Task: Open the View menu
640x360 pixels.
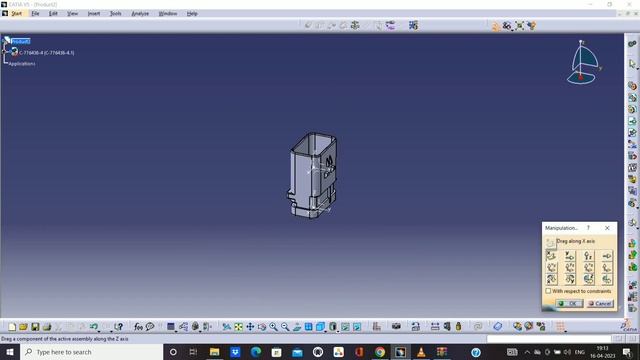Action: coord(72,13)
